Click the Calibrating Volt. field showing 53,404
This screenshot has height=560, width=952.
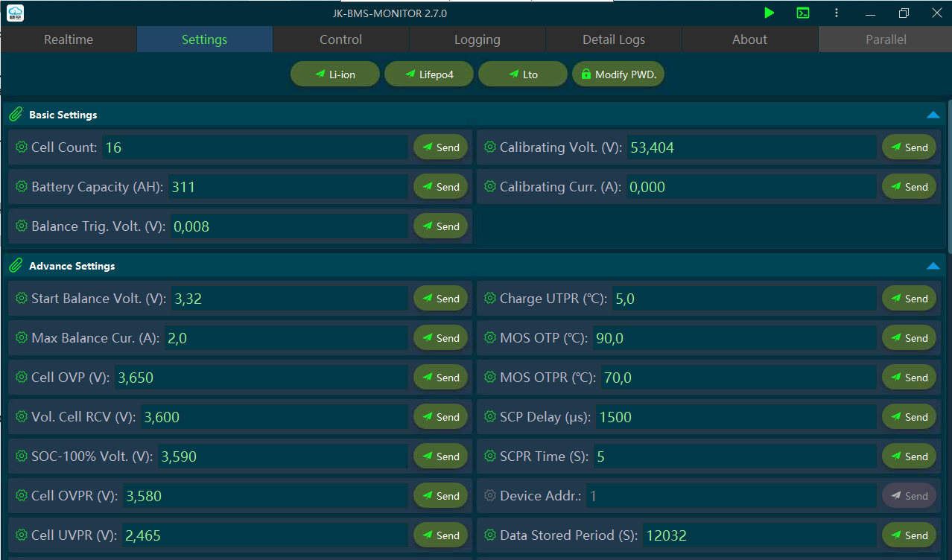click(x=752, y=147)
